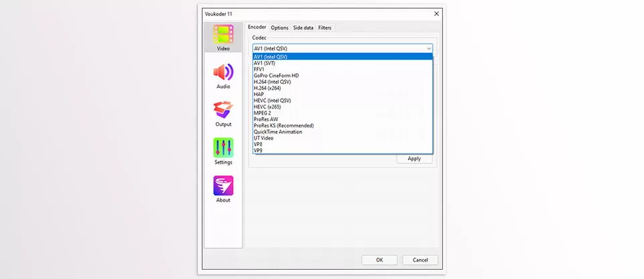Select the UT Video codec
Image resolution: width=644 pixels, height=279 pixels.
(343, 138)
